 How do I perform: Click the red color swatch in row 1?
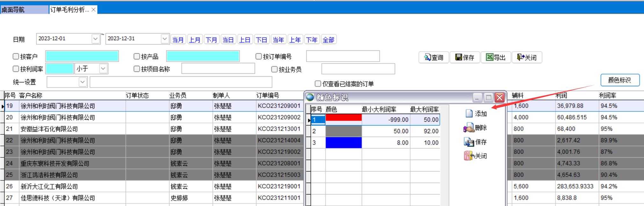344,119
